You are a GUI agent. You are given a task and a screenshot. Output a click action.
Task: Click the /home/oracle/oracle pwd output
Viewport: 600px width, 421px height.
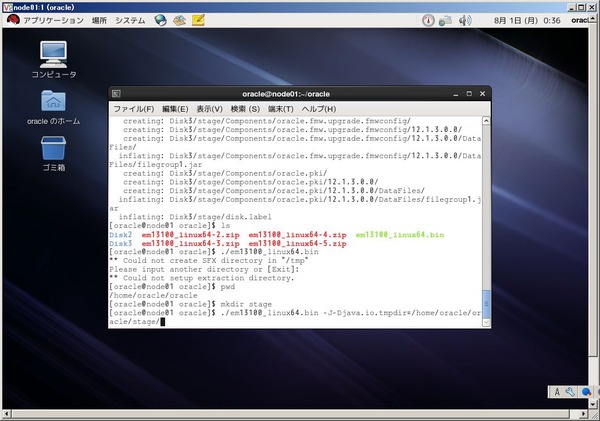click(153, 295)
